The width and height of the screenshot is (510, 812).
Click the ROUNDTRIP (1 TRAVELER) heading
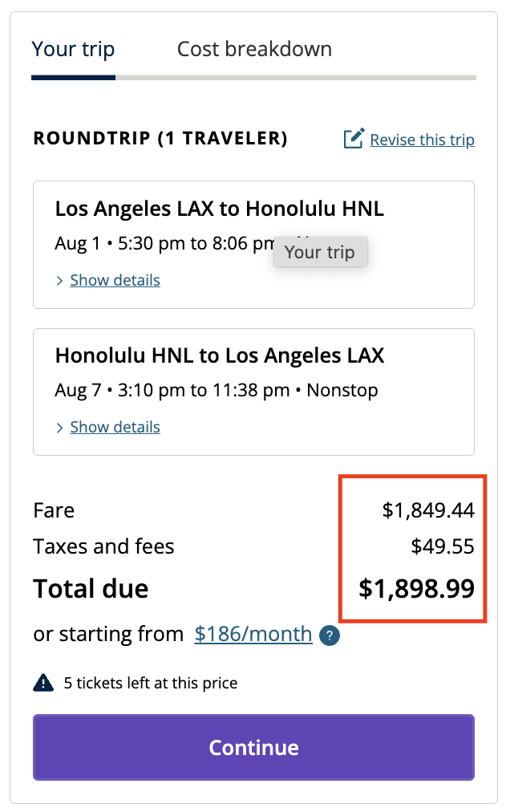160,138
